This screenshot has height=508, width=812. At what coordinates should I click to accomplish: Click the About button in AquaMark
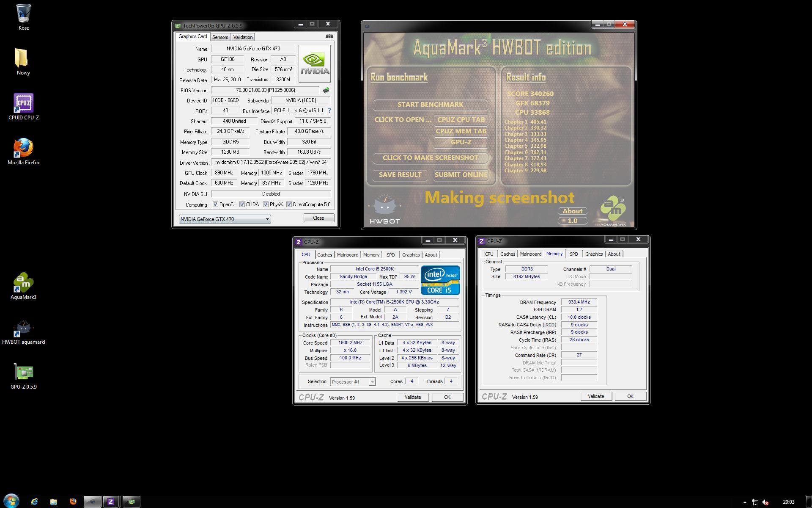[x=573, y=211]
